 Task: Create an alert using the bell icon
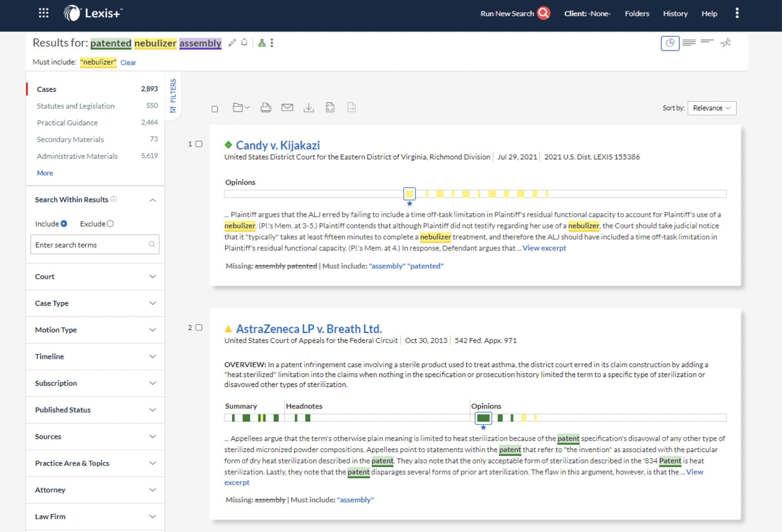tap(244, 43)
